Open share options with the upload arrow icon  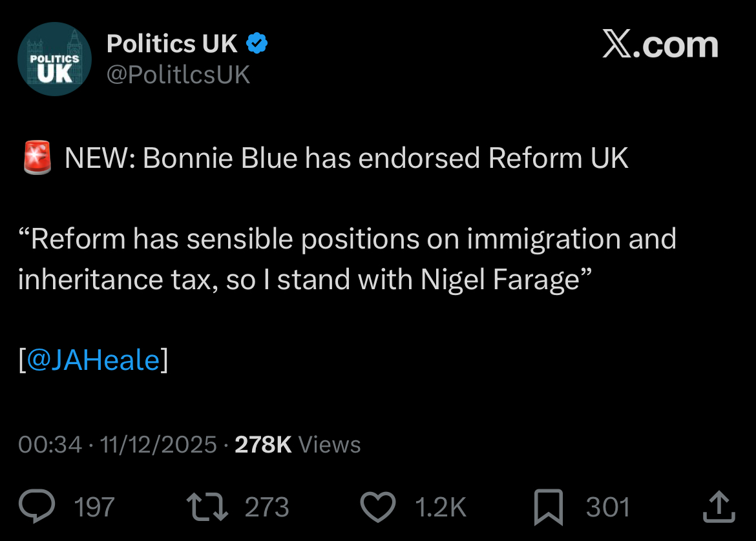pyautogui.click(x=719, y=507)
